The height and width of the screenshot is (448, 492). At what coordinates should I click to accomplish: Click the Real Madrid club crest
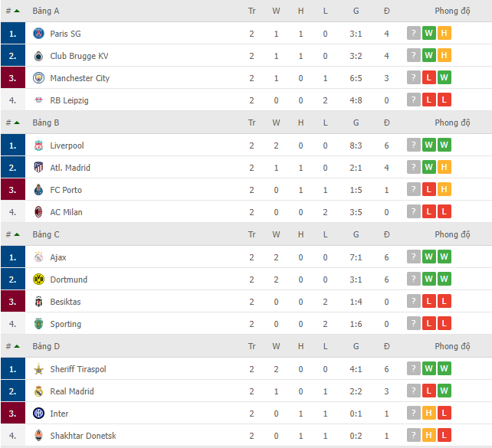(38, 391)
